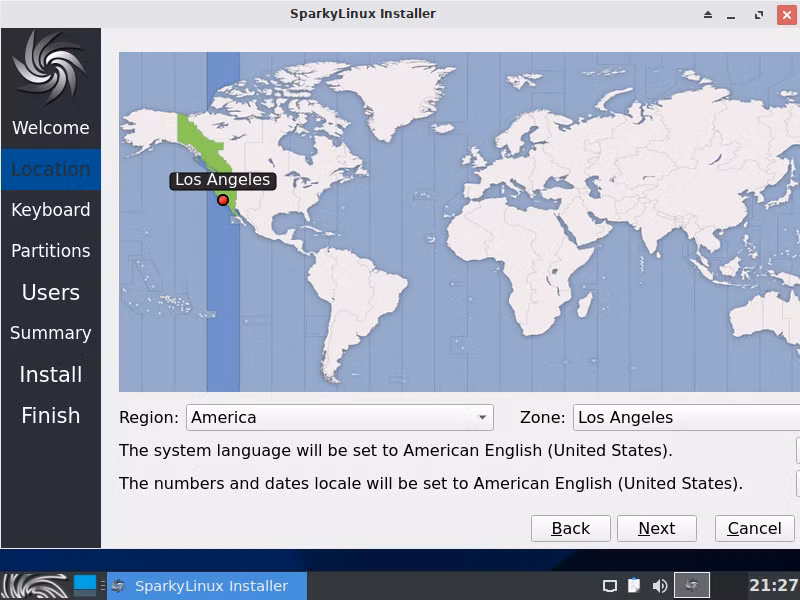
Task: Select SparkyLinux Installer taskbar entry
Action: (x=207, y=586)
